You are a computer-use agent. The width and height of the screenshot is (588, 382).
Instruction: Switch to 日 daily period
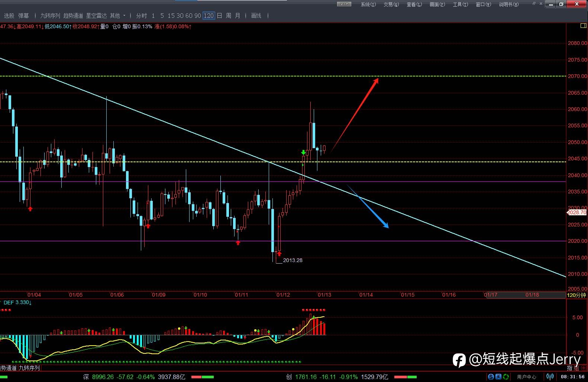pos(219,16)
